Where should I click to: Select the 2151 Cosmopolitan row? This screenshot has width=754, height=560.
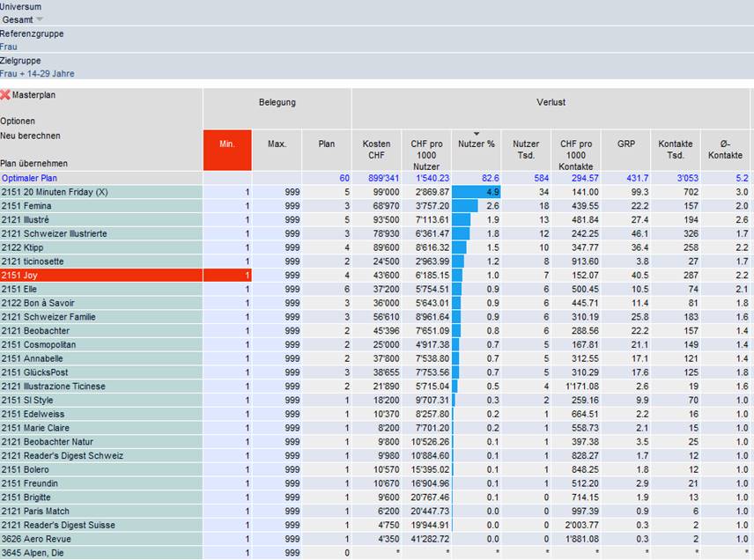[101, 344]
